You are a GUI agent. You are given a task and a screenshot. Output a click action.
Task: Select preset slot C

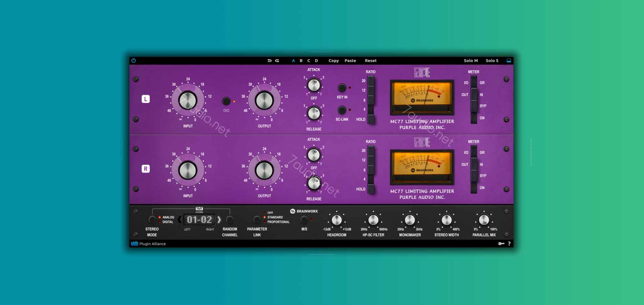pos(309,61)
